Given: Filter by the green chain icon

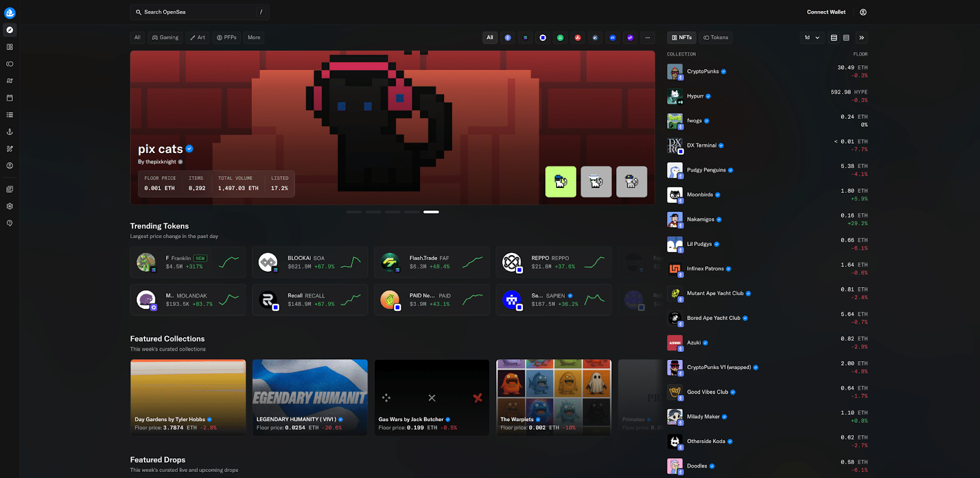Looking at the screenshot, I should pos(560,38).
